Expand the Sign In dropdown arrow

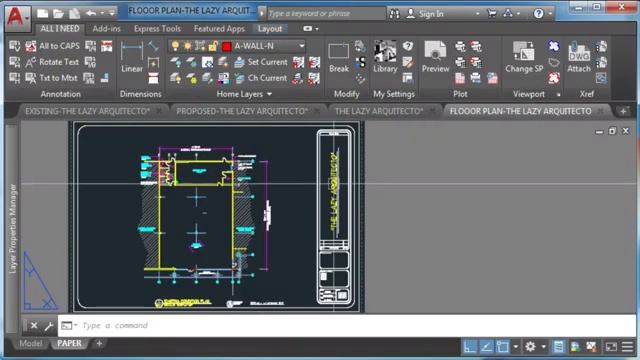(478, 14)
